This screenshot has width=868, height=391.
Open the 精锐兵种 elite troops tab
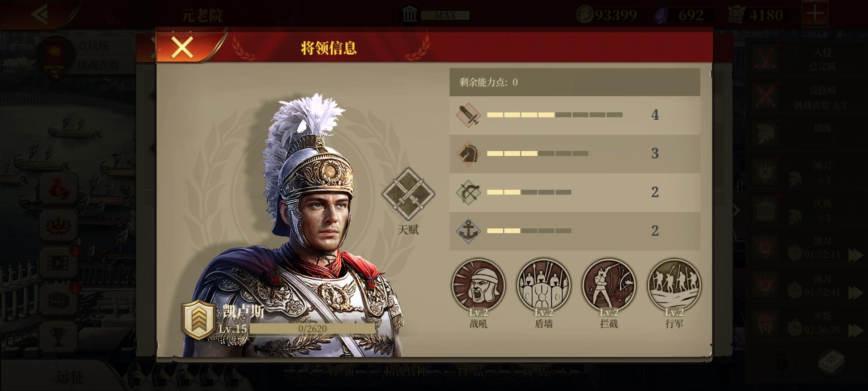tap(405, 371)
